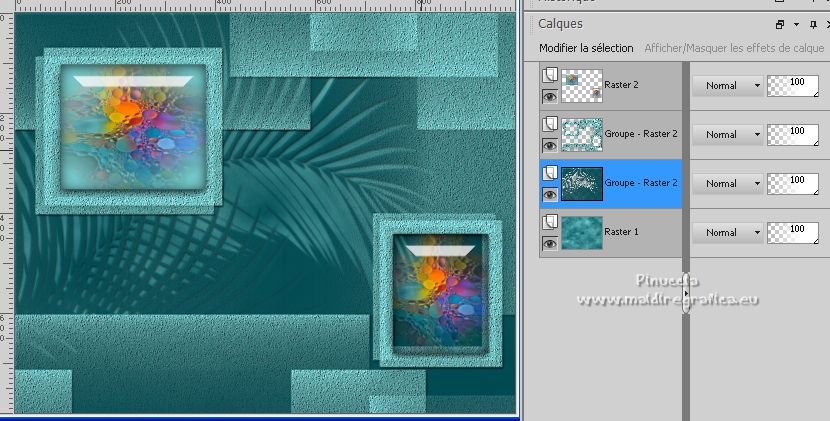Image resolution: width=830 pixels, height=421 pixels.
Task: Click opacity 100 slider of Raster 2 layer
Action: (793, 86)
